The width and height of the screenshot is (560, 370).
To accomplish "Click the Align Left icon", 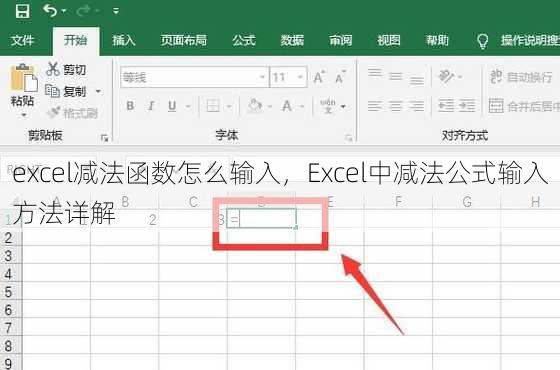I will coord(375,106).
